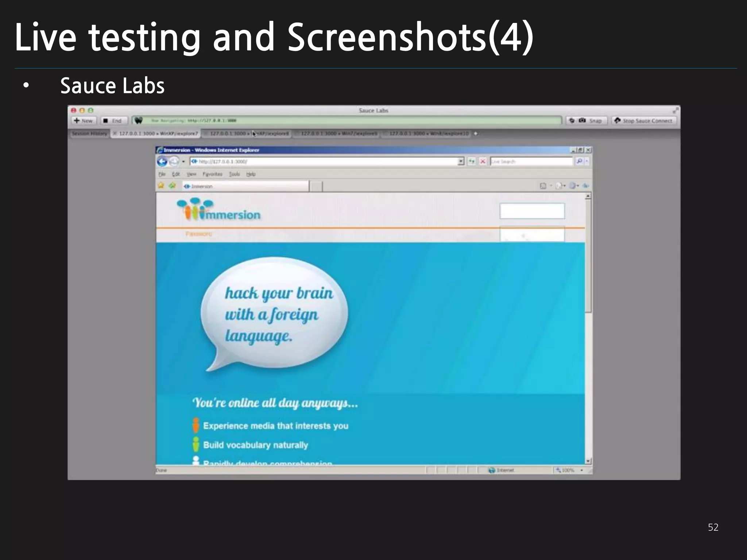Screen dimensions: 747x560
Task: Click the bug report icon beside Snap
Action: coord(572,121)
